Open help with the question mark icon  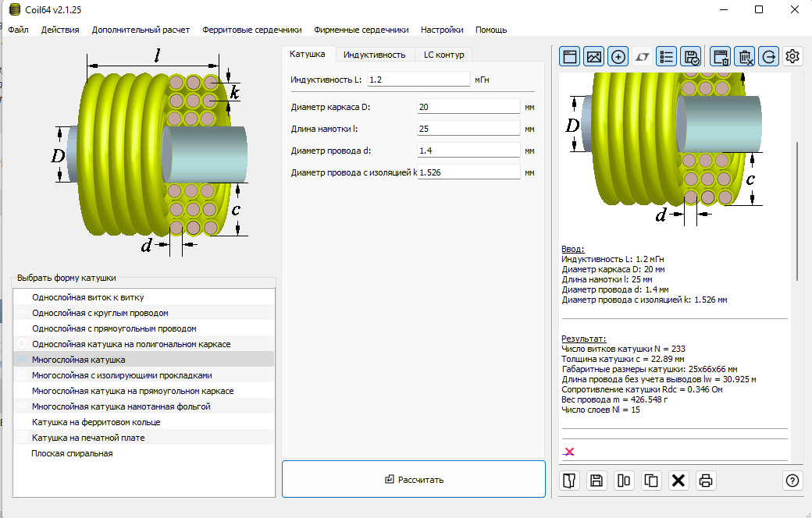coord(792,481)
